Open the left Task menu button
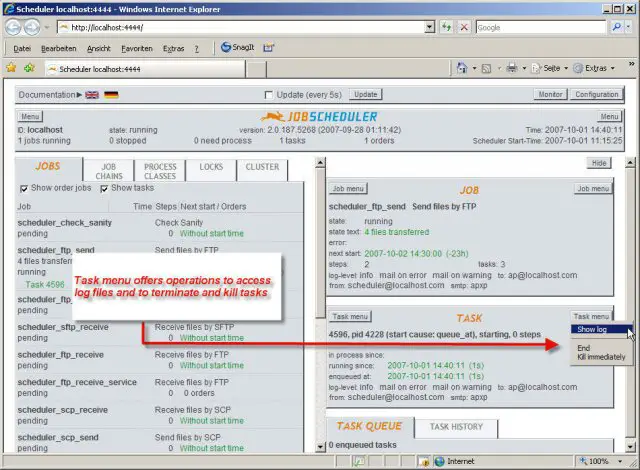The image size is (640, 470). tap(350, 317)
